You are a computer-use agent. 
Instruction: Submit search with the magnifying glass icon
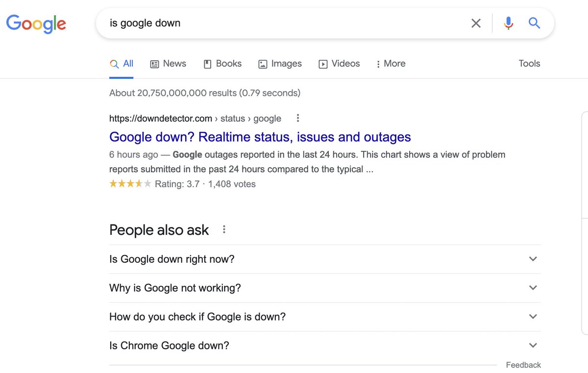point(534,23)
